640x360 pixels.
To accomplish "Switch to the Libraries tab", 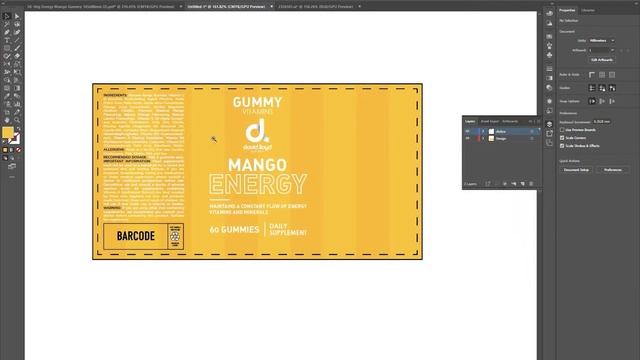I will pos(588,10).
